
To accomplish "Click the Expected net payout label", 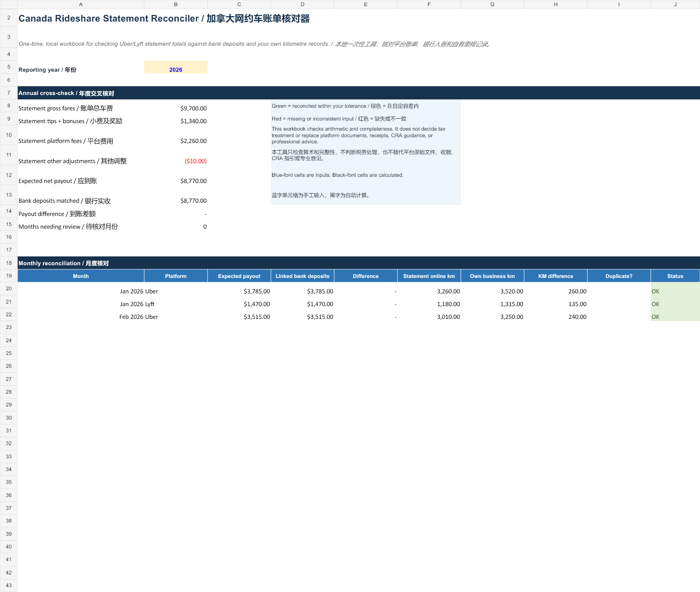I will (58, 181).
